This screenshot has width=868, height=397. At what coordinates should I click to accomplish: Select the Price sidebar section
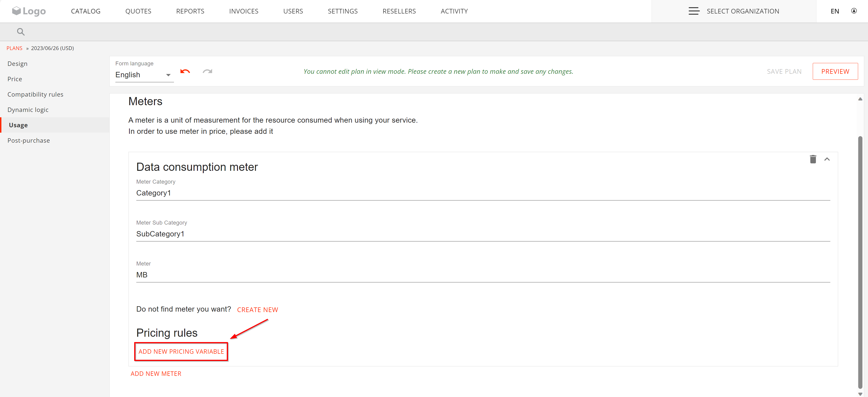click(55, 79)
